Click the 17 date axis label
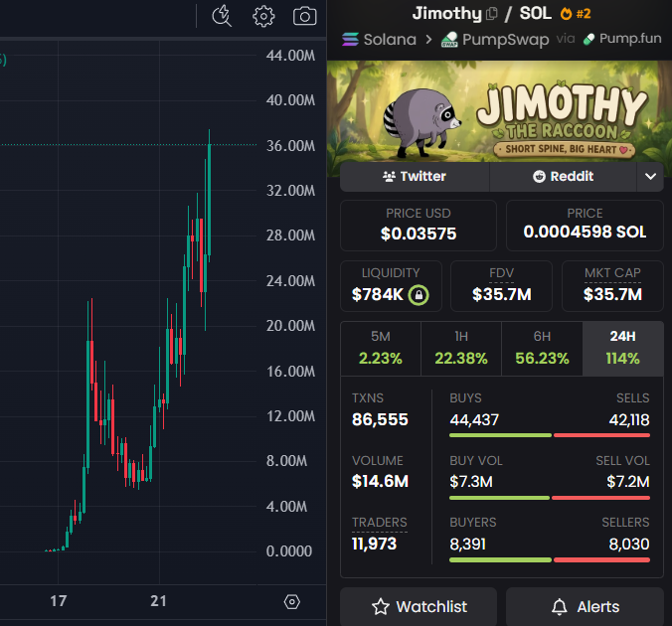Viewport: 672px width, 626px height. click(x=59, y=601)
